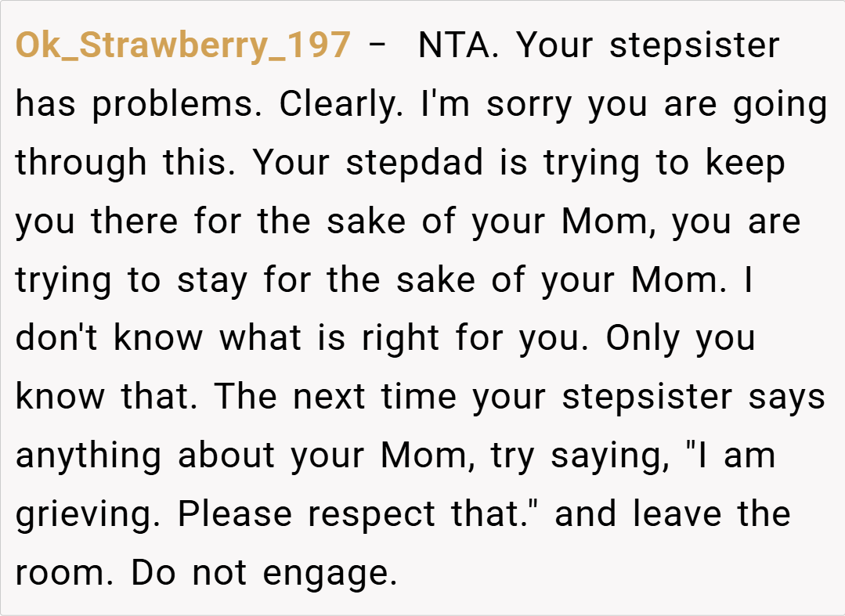This screenshot has height=616, width=845.
Task: Click the word "problems" in the comment
Action: point(177,105)
